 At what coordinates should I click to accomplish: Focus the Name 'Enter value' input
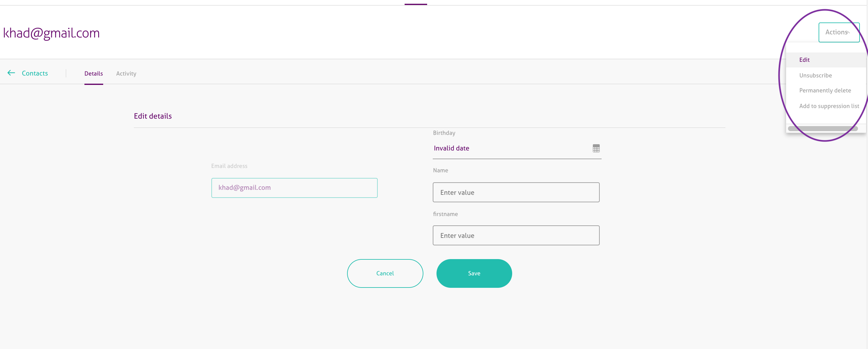pos(516,193)
